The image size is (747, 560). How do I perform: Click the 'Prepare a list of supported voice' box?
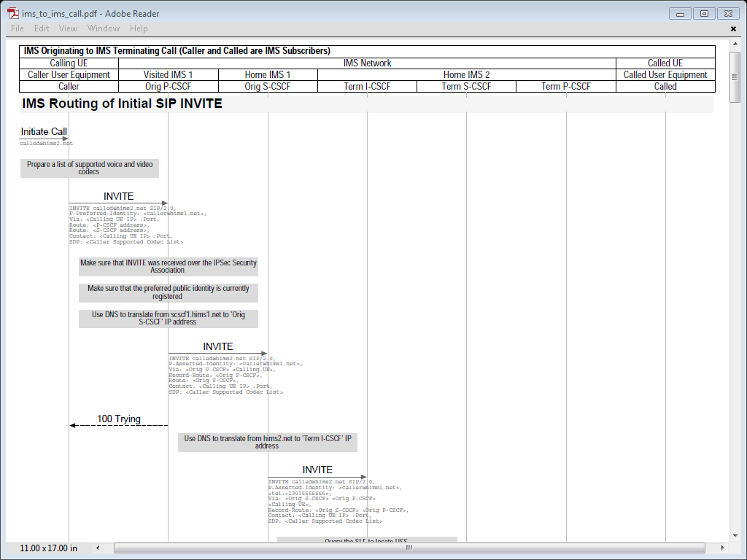point(90,168)
